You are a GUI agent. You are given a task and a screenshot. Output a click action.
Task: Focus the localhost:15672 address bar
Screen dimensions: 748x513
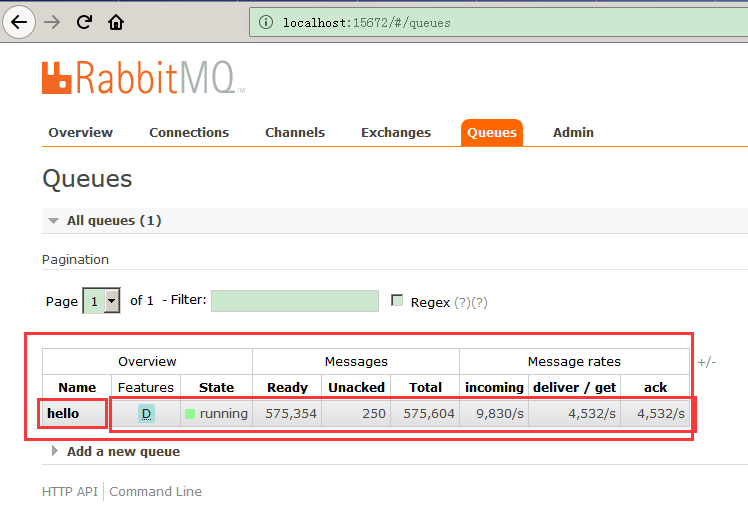[x=499, y=22]
